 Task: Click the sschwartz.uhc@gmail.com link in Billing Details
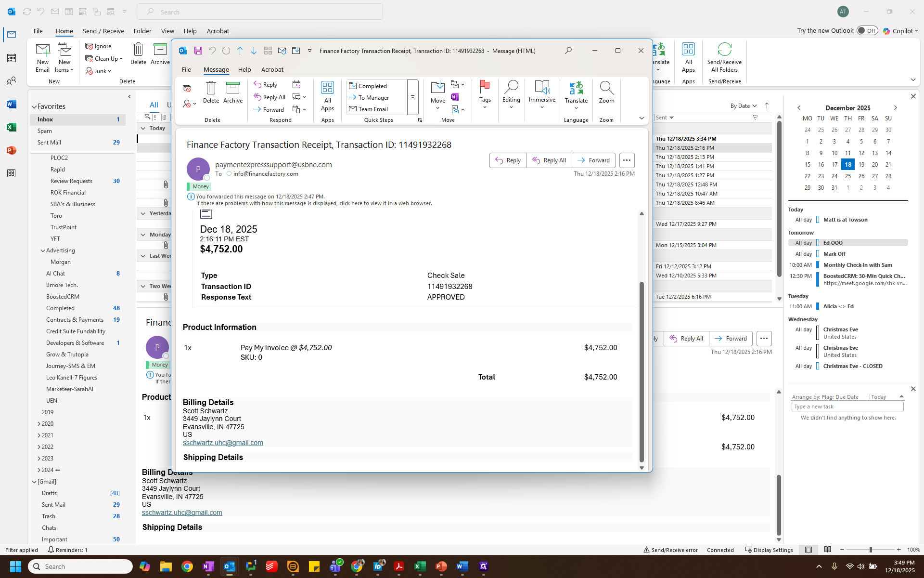[223, 443]
